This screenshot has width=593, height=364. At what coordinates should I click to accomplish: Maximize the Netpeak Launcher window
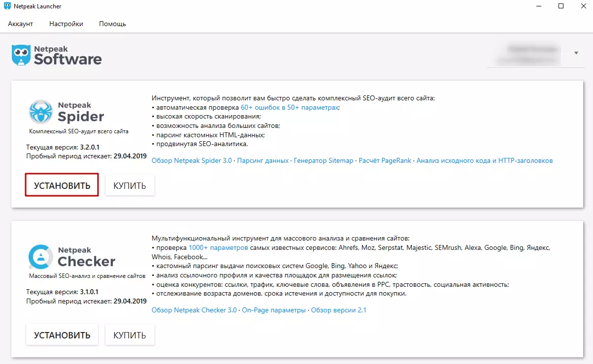[561, 6]
